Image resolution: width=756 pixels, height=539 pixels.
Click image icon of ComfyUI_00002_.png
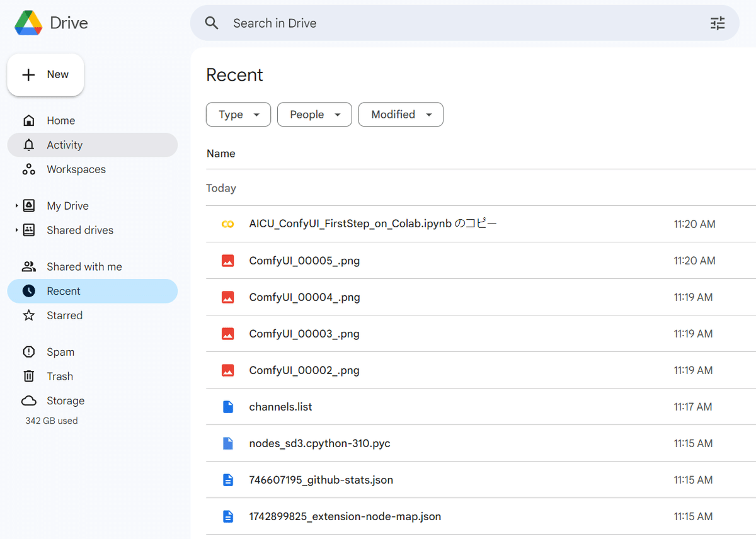pos(228,370)
